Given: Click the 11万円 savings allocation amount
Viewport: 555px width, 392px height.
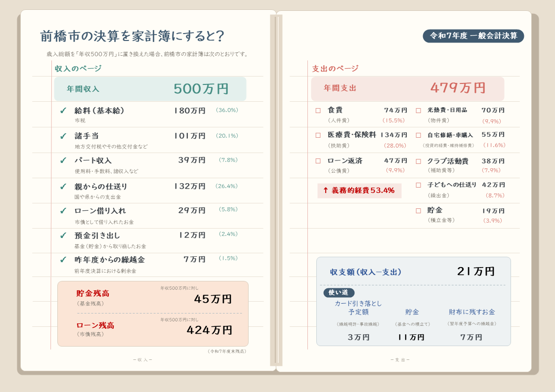Looking at the screenshot, I should tap(411, 337).
